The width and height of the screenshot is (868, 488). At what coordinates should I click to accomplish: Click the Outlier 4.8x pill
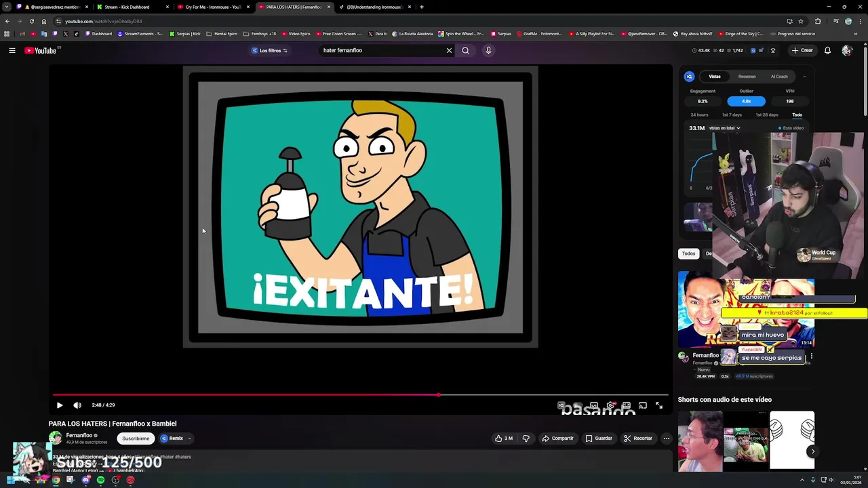tap(747, 101)
